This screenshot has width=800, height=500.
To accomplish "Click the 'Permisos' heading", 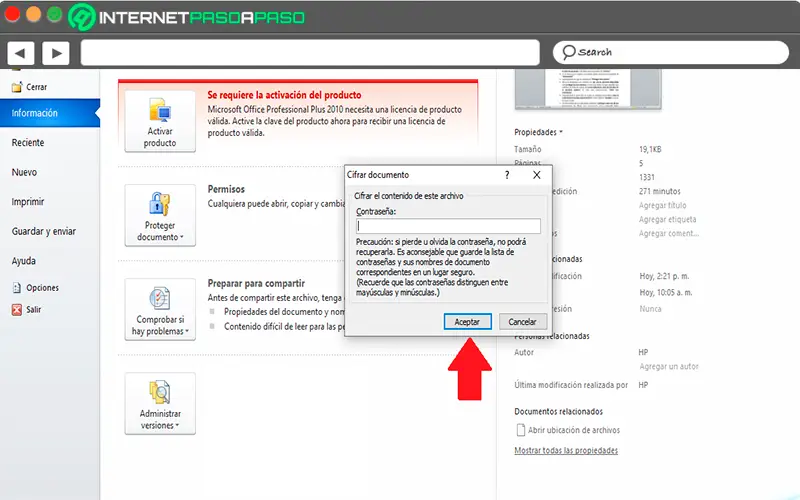I will click(226, 189).
